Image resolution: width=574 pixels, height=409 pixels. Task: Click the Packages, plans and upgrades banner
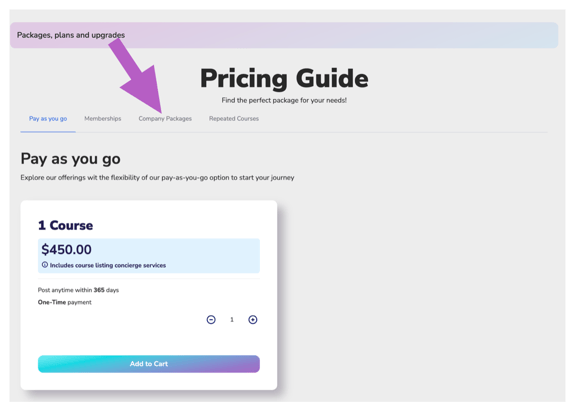(284, 35)
